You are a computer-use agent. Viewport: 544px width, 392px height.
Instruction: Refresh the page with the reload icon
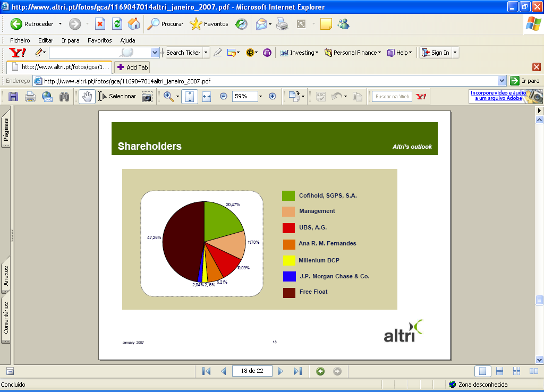pos(117,24)
